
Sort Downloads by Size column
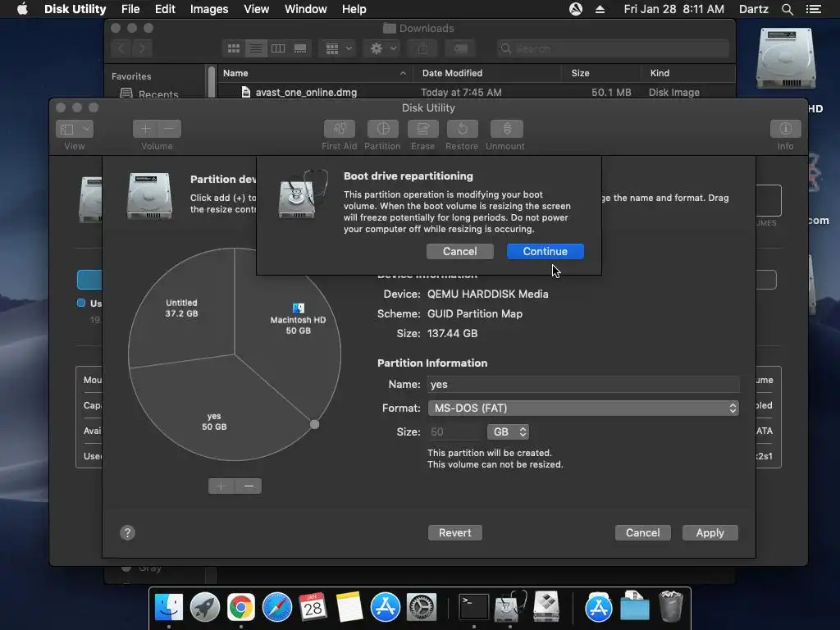point(601,73)
